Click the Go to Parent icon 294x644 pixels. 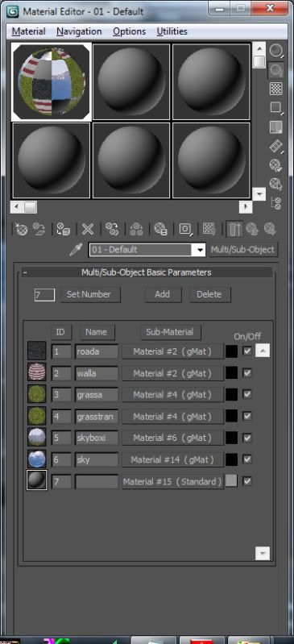251,229
